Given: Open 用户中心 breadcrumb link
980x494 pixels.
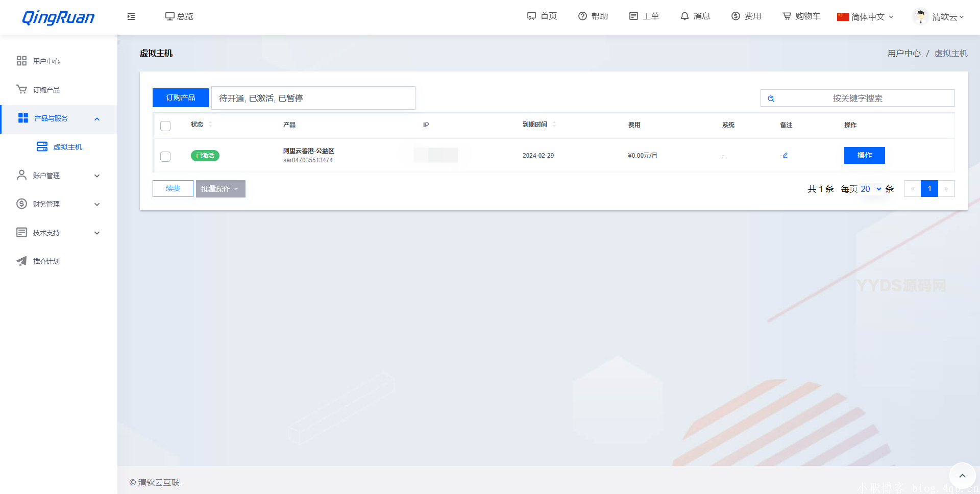Looking at the screenshot, I should (x=903, y=53).
